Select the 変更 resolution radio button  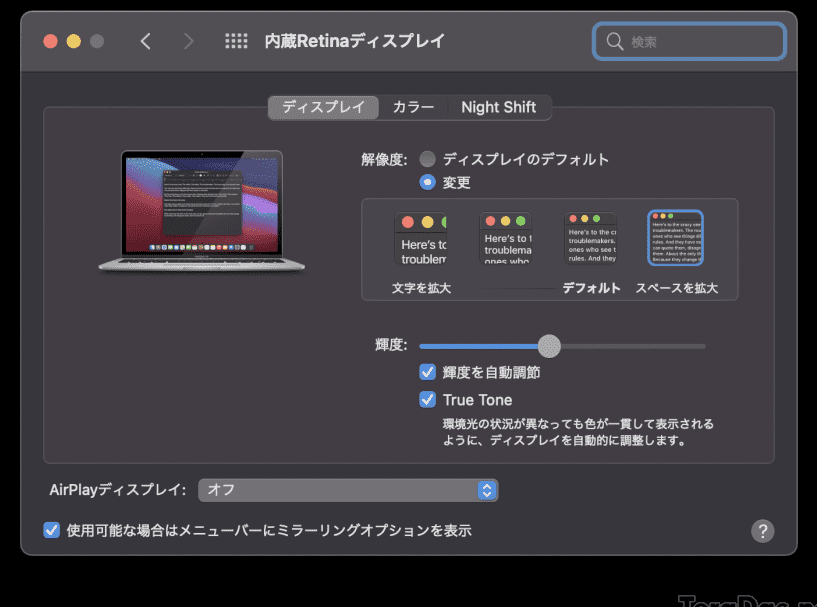[x=428, y=183]
